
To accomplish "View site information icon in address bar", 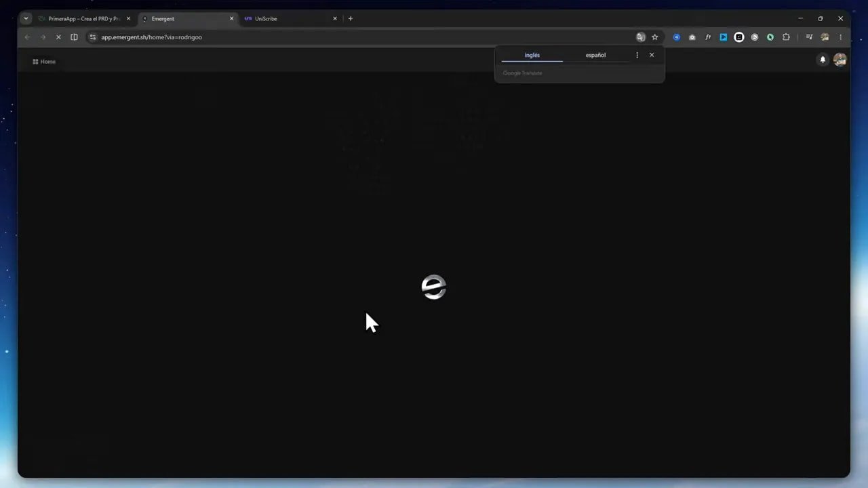I will pyautogui.click(x=93, y=37).
